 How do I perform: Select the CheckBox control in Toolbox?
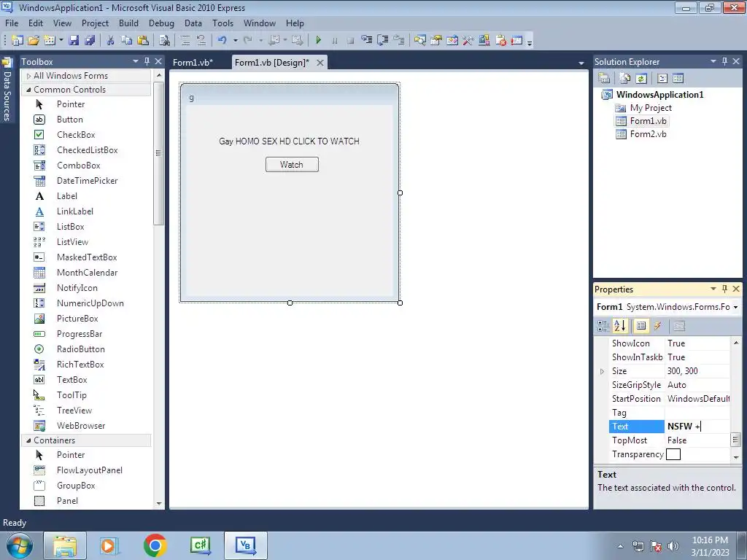click(x=76, y=135)
